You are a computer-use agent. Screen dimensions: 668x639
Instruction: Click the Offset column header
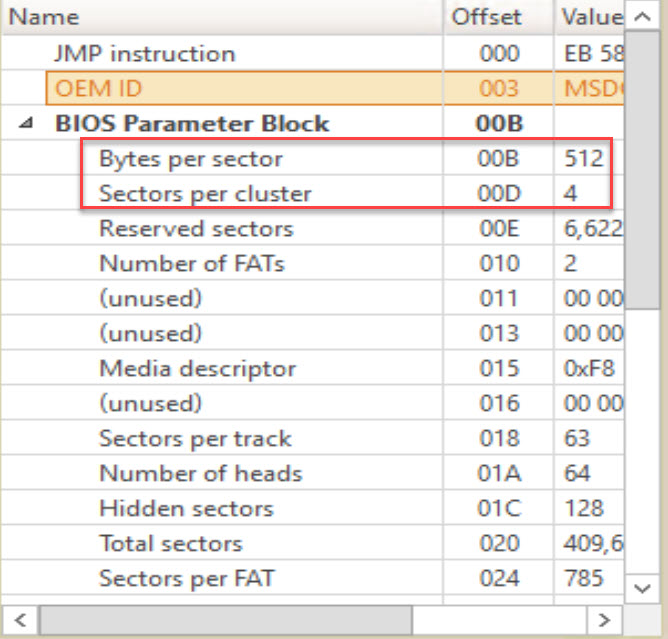coord(487,17)
